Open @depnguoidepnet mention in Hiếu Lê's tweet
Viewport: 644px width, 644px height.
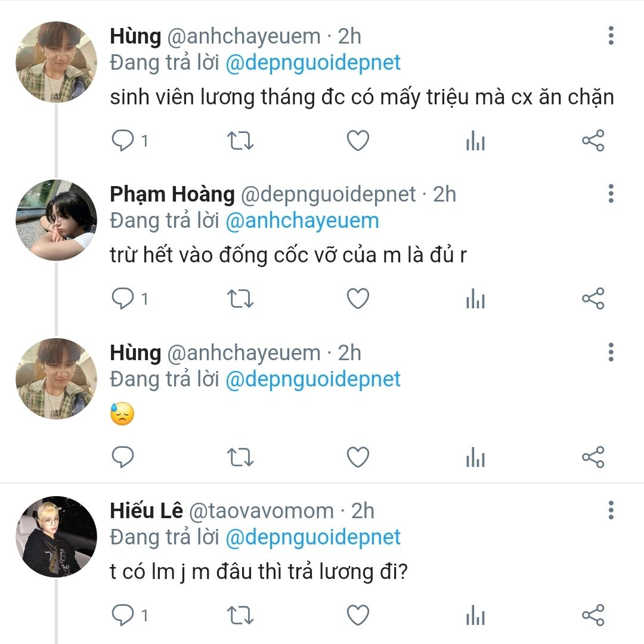[313, 537]
